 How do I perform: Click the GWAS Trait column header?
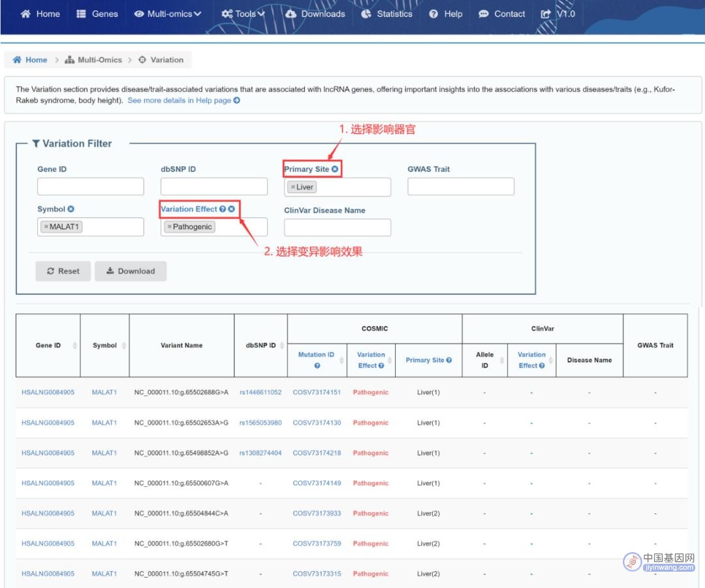coord(655,345)
